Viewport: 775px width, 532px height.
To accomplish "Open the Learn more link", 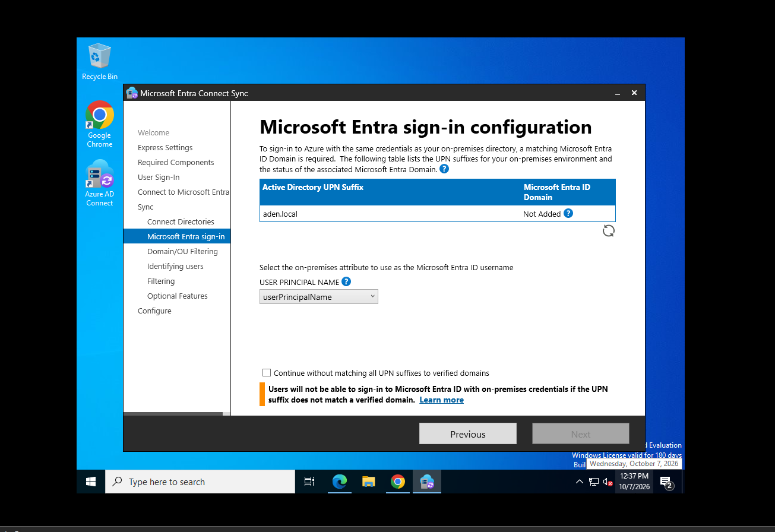I will (441, 400).
